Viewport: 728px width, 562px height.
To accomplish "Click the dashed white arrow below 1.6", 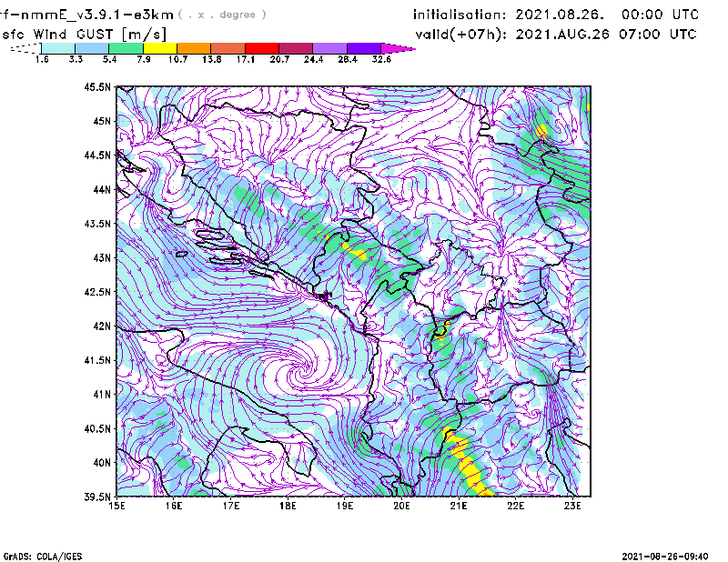I will coord(25,48).
